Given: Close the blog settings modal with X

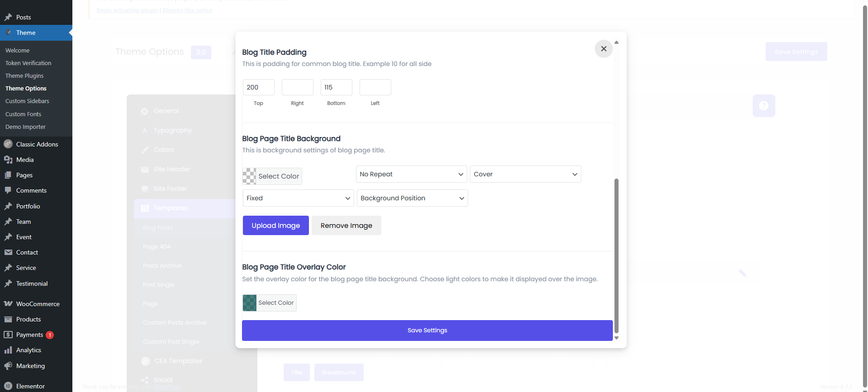Looking at the screenshot, I should coord(604,49).
